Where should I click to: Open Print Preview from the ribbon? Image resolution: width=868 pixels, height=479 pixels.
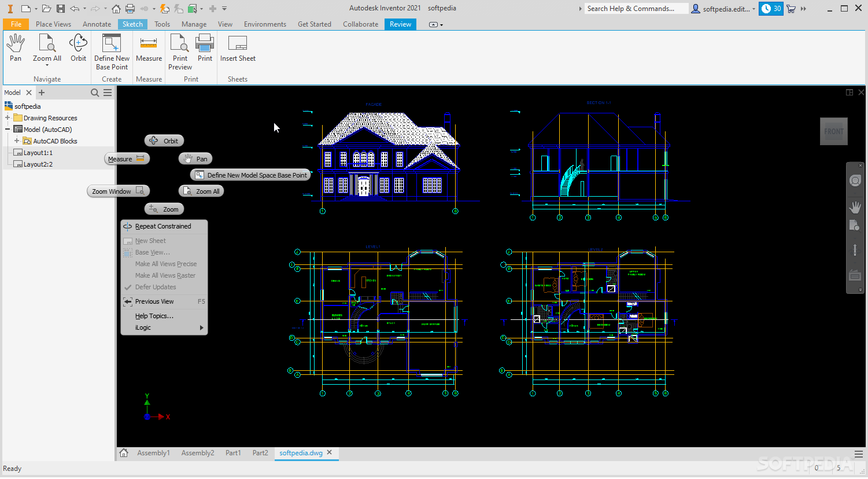pos(180,51)
